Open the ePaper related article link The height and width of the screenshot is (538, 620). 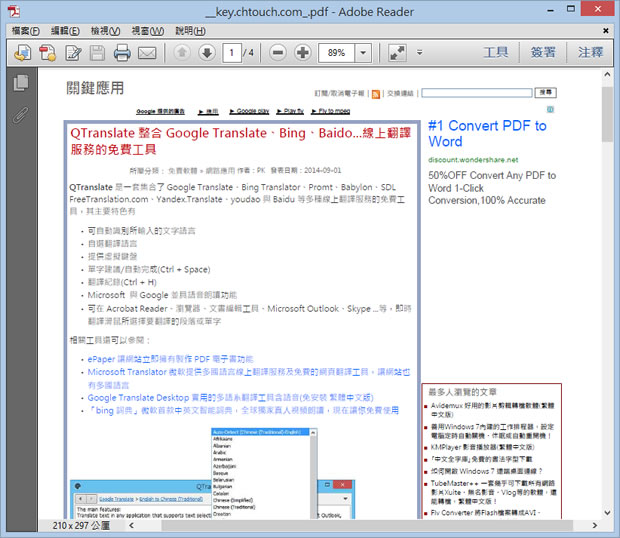[170, 359]
